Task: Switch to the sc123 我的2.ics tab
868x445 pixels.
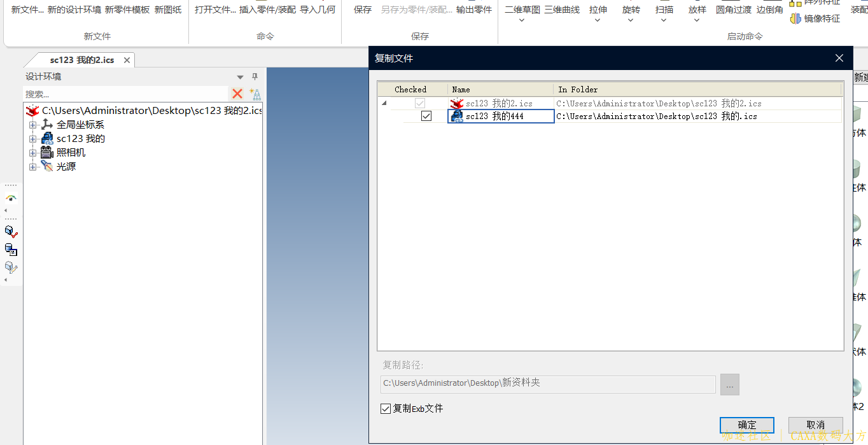Action: click(x=82, y=60)
